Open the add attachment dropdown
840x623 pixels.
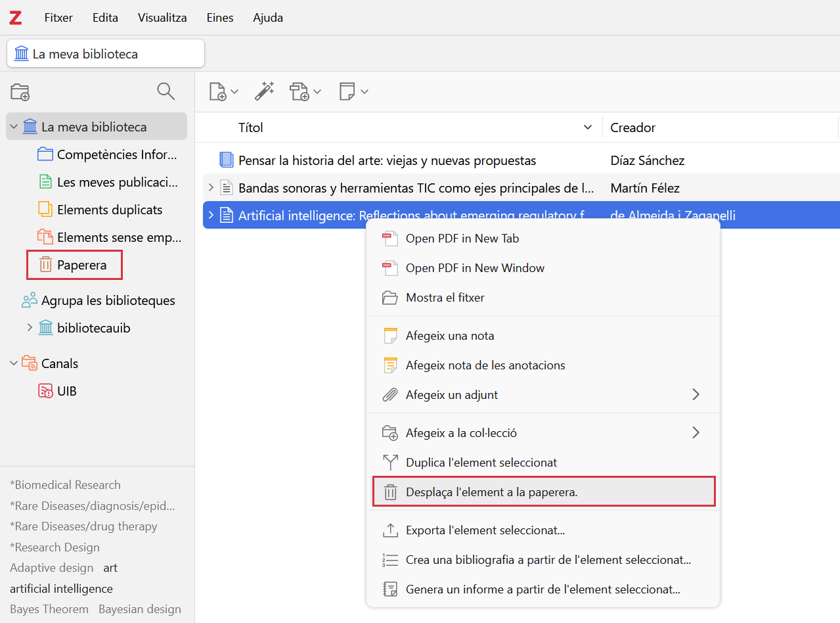point(305,91)
